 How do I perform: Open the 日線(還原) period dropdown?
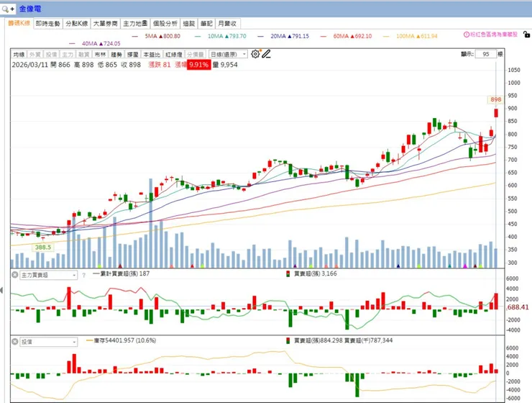click(x=228, y=54)
